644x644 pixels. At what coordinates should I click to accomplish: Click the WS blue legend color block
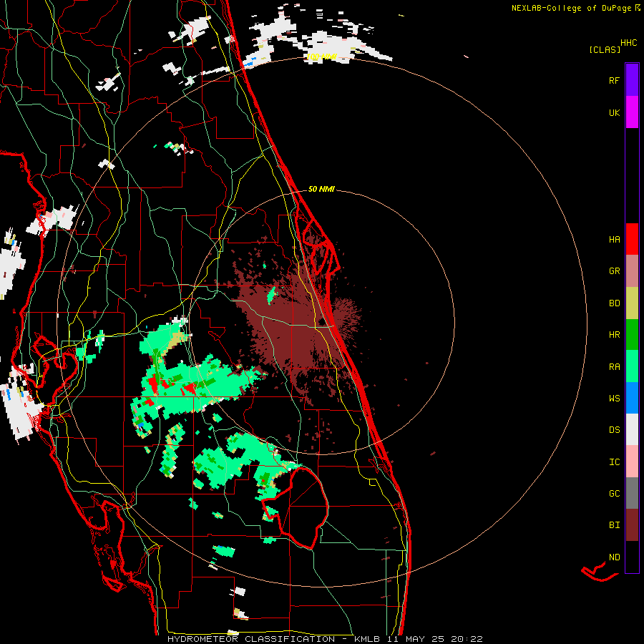632,398
